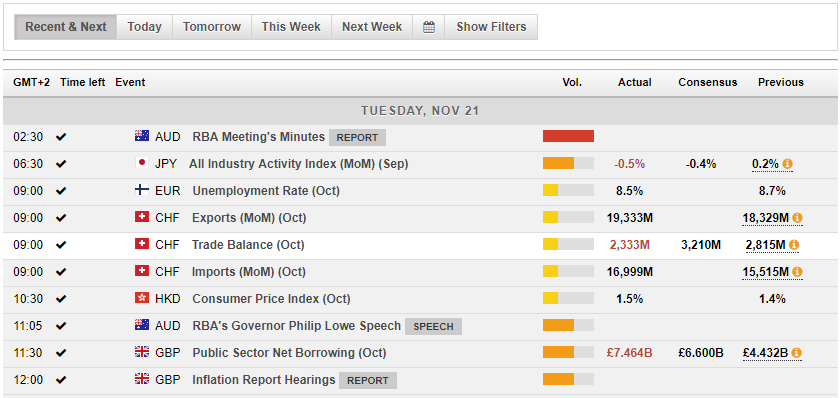Open the REPORT button for RBA Minutes
This screenshot has width=840, height=398.
(357, 138)
